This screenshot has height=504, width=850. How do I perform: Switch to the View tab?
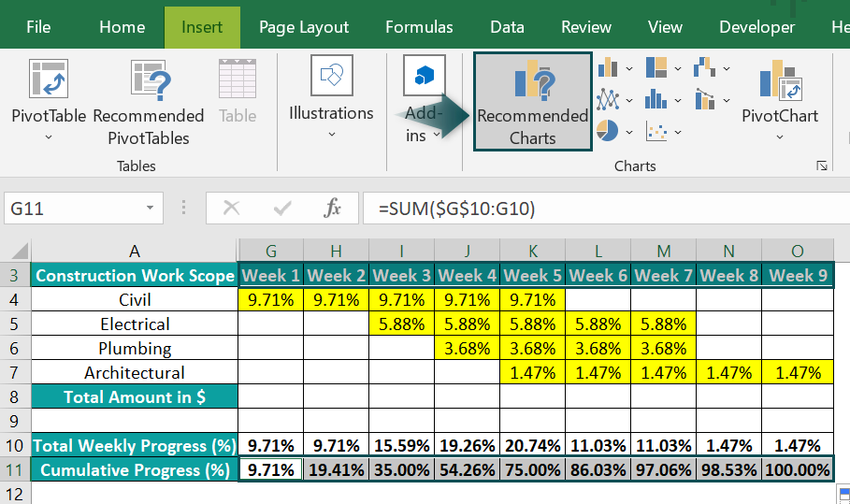pyautogui.click(x=665, y=27)
